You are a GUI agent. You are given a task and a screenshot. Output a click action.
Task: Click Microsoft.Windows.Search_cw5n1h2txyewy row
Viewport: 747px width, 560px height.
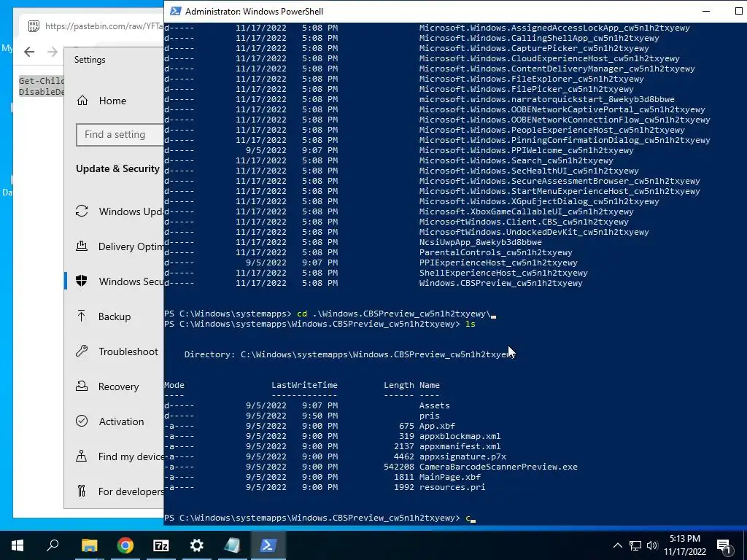click(x=388, y=160)
